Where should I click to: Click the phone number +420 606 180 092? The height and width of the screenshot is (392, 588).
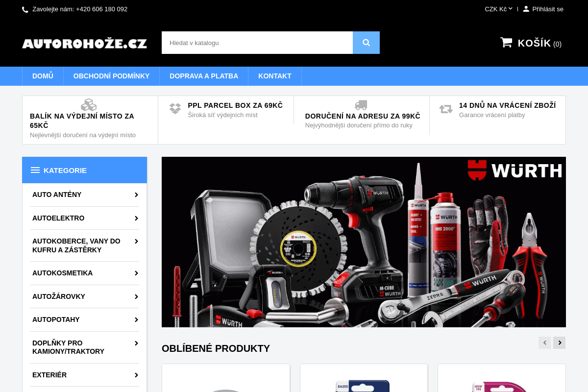[101, 9]
